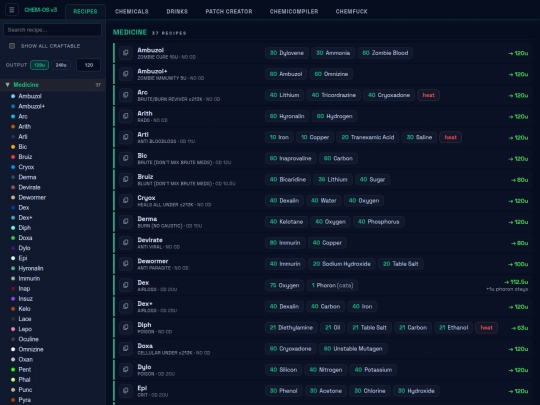Click the 20 Tranexamic Acid ingredient chip
The width and height of the screenshot is (540, 405).
[367, 137]
